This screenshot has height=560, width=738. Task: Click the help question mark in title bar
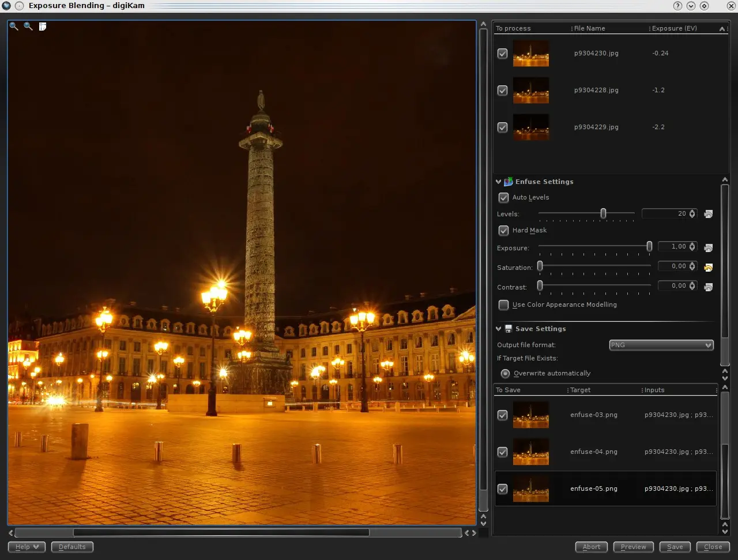(x=677, y=6)
